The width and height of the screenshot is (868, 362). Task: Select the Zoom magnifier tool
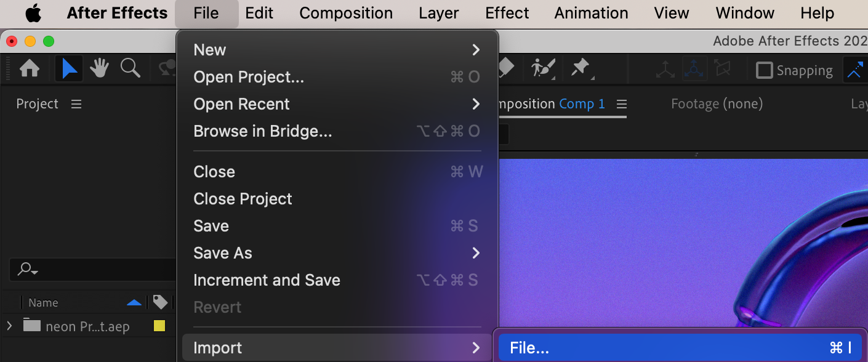point(130,68)
